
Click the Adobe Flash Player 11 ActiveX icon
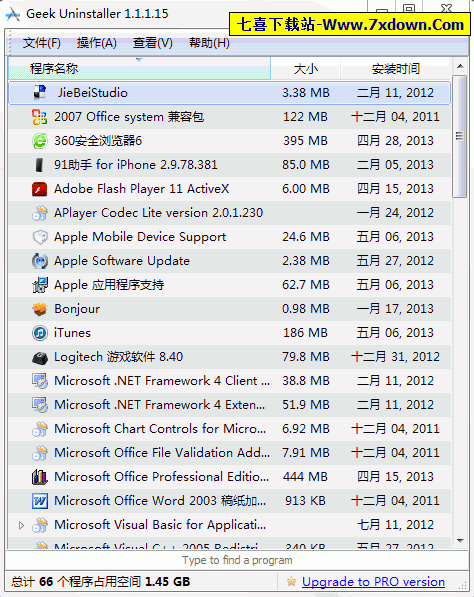40,188
